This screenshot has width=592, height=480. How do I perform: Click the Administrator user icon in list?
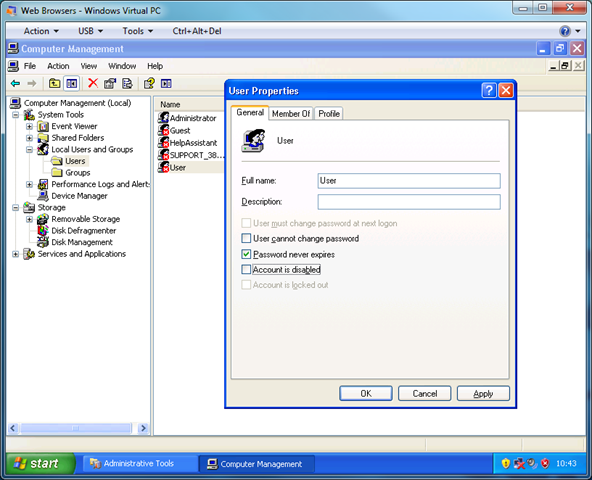pos(163,117)
